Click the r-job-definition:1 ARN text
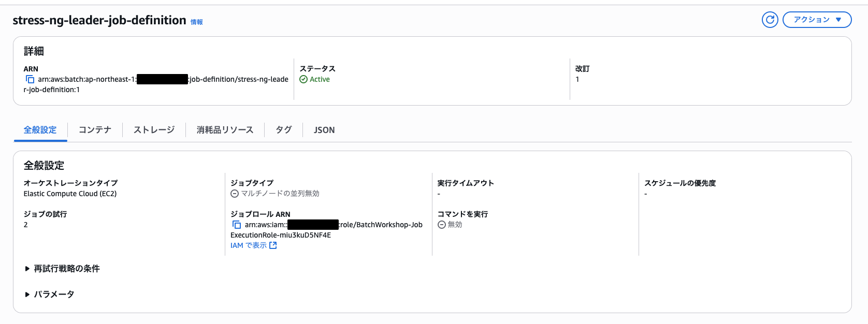Viewport: 868px width, 324px height. pos(52,90)
